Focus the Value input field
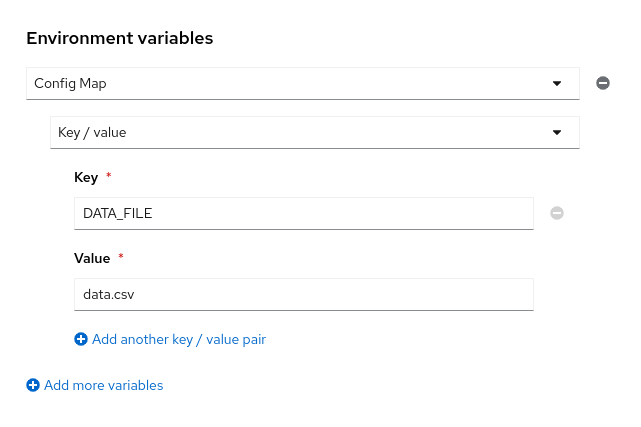This screenshot has width=641, height=427. click(300, 294)
